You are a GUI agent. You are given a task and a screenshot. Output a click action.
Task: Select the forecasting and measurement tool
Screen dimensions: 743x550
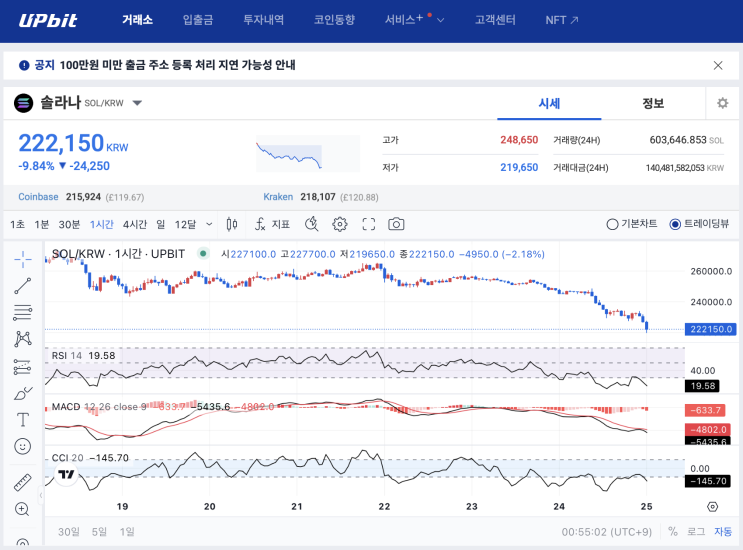[x=22, y=366]
